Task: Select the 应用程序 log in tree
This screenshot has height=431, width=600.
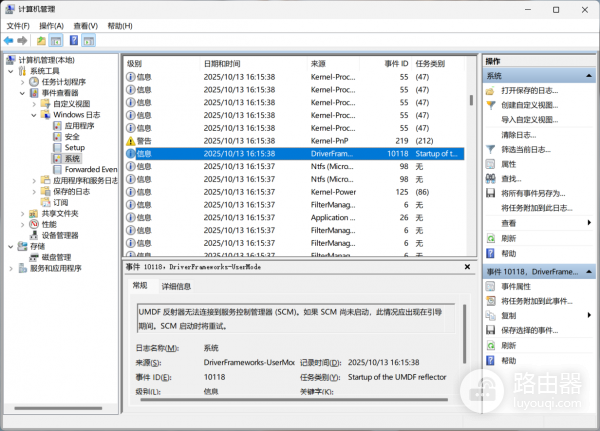Action: point(80,126)
